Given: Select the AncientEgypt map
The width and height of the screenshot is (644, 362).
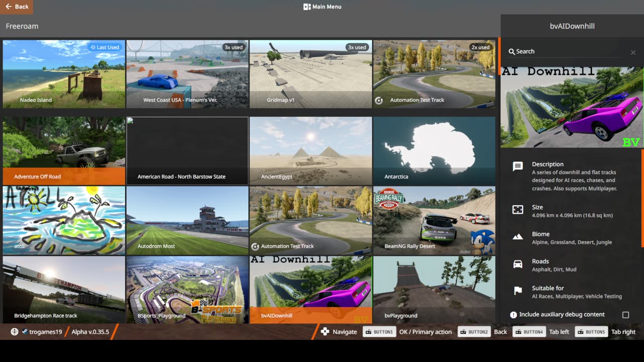Looking at the screenshot, I should click(x=311, y=151).
